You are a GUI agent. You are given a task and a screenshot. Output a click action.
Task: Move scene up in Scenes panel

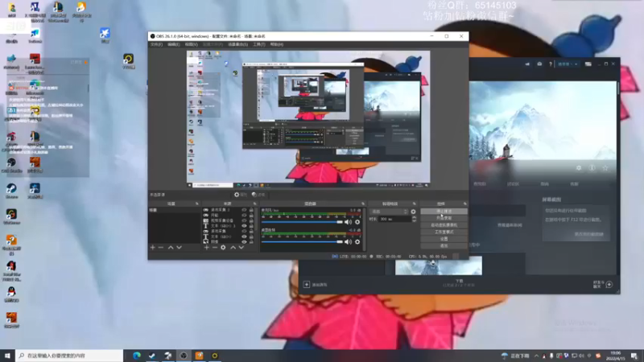click(x=171, y=248)
